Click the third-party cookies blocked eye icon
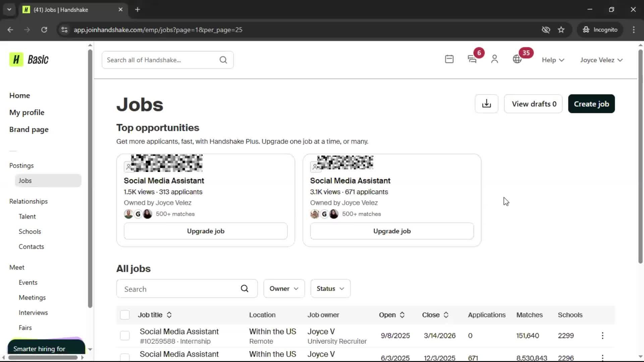Image resolution: width=644 pixels, height=362 pixels. [x=546, y=29]
